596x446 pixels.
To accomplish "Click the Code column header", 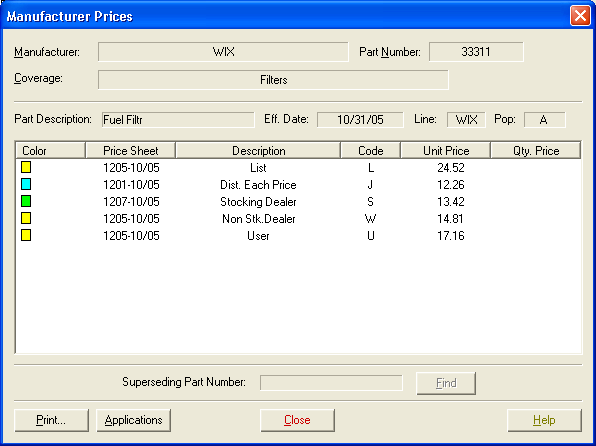I will [x=371, y=151].
